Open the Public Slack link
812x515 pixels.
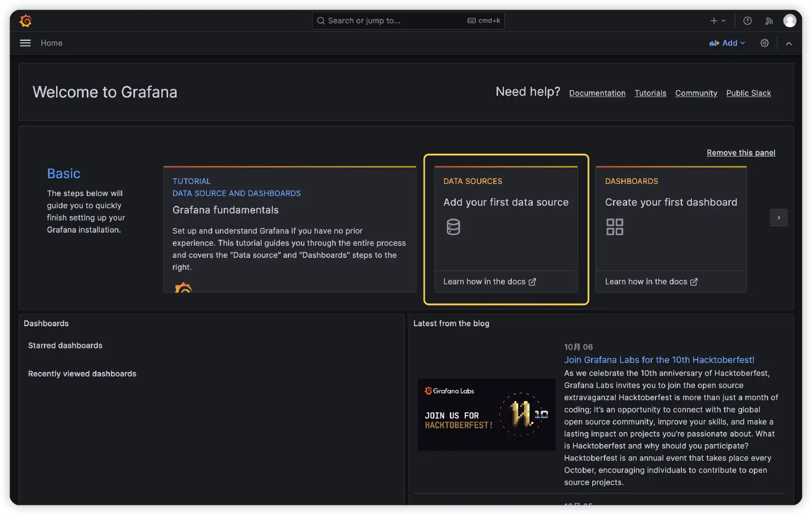[748, 93]
